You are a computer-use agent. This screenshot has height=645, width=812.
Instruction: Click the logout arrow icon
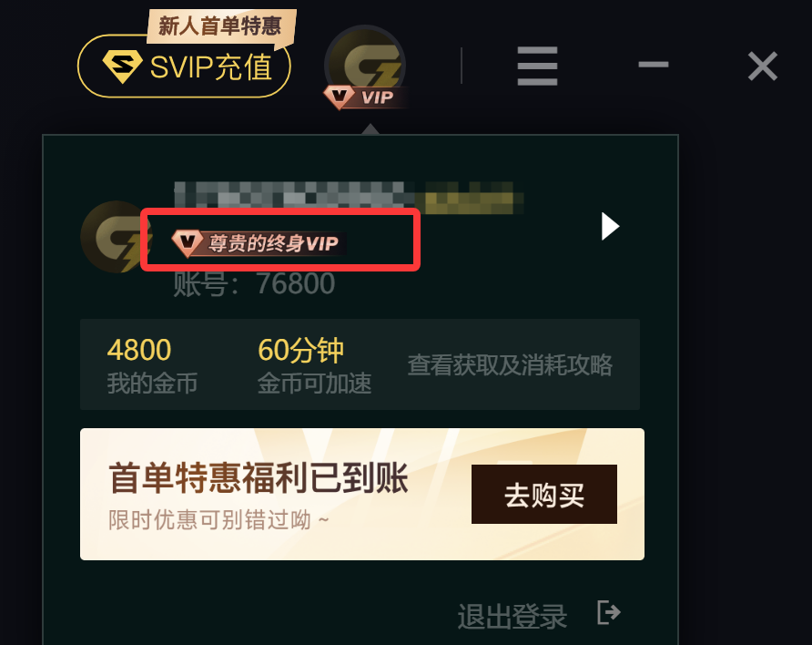click(x=608, y=613)
